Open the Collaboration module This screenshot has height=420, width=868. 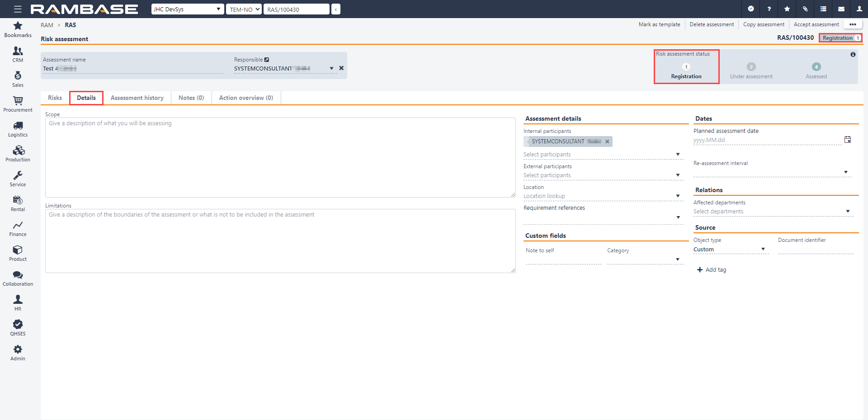point(18,277)
